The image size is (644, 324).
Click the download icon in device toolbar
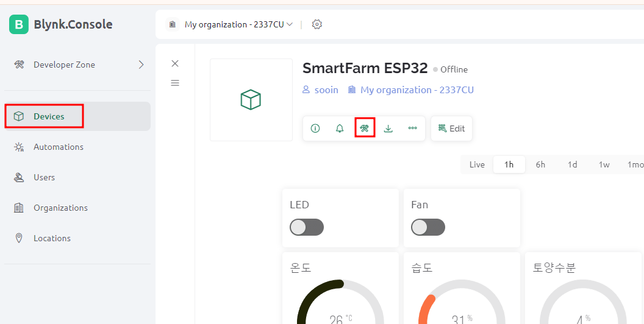[388, 129]
